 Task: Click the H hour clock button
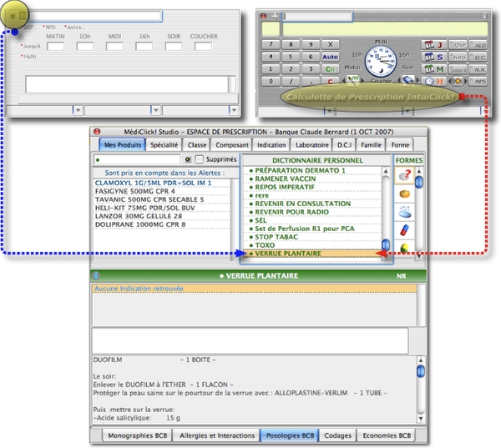(x=434, y=81)
